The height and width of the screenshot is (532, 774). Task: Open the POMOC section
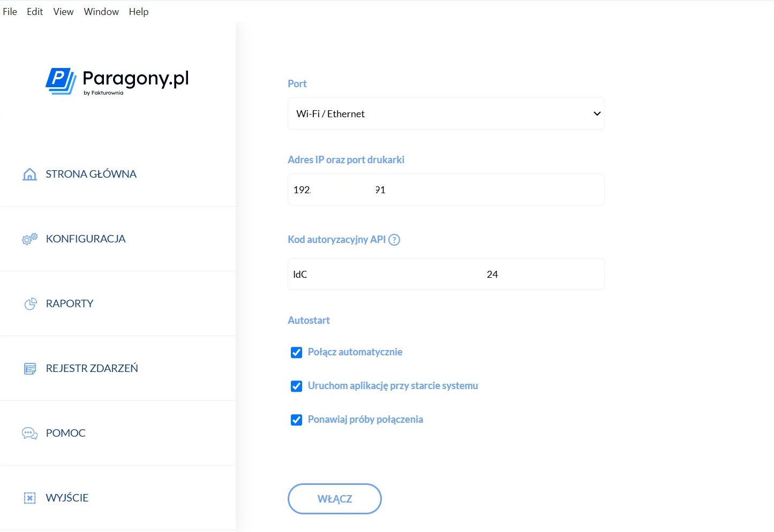click(x=66, y=433)
